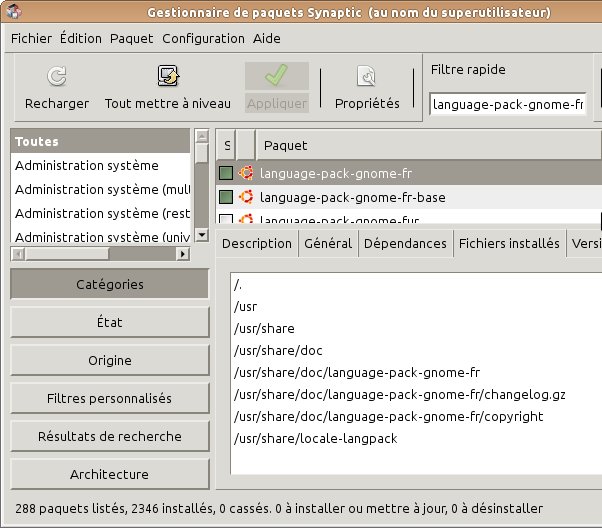
Task: Switch to the Général tab
Action: pyautogui.click(x=328, y=243)
